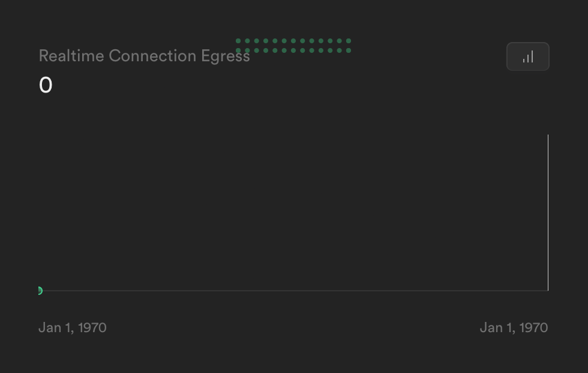Image resolution: width=588 pixels, height=373 pixels.
Task: Click the green marker on the chart timeline
Action: tap(40, 290)
